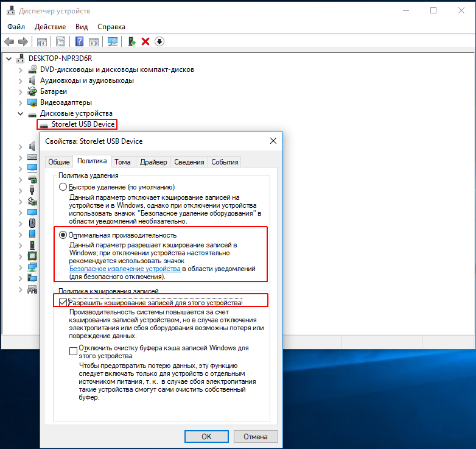This screenshot has height=449, width=476.
Task: Select the mouse category icon in the tree
Action: click(32, 223)
